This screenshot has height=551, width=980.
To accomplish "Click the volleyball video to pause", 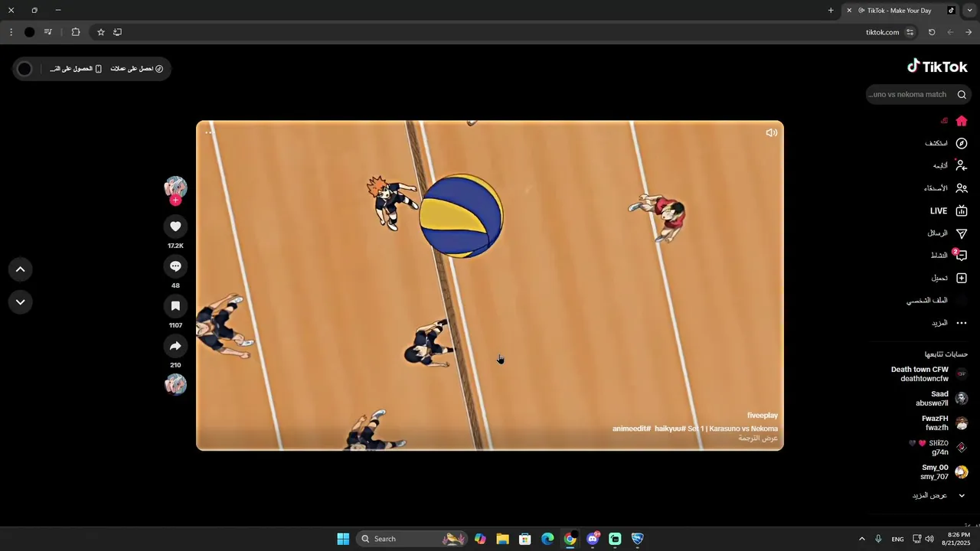I will [x=490, y=285].
